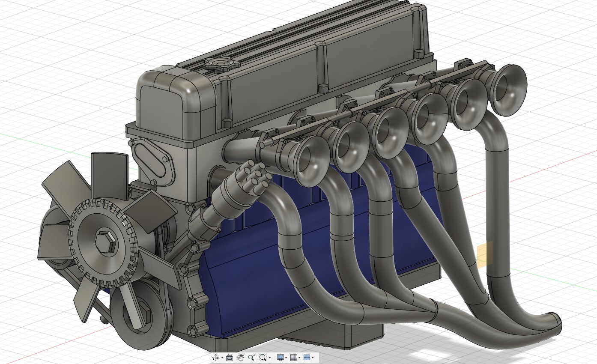Expand the Display Settings dropdown
The image size is (597, 364).
pos(286,357)
